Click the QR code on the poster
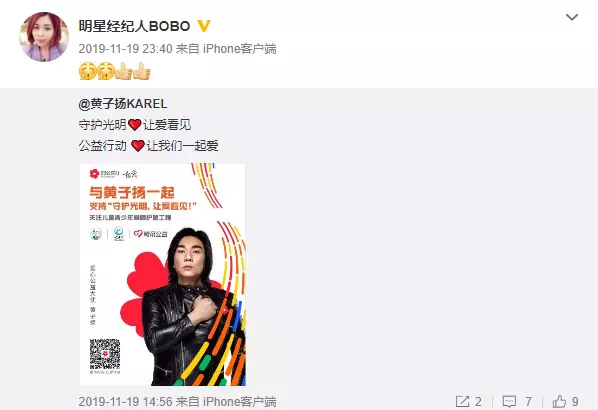598x410 pixels. [x=105, y=354]
